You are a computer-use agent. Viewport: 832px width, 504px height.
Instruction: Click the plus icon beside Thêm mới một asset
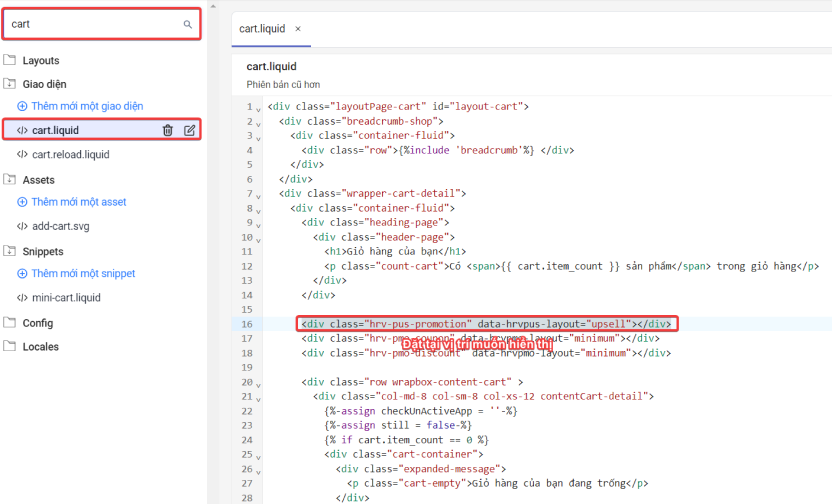coord(22,202)
